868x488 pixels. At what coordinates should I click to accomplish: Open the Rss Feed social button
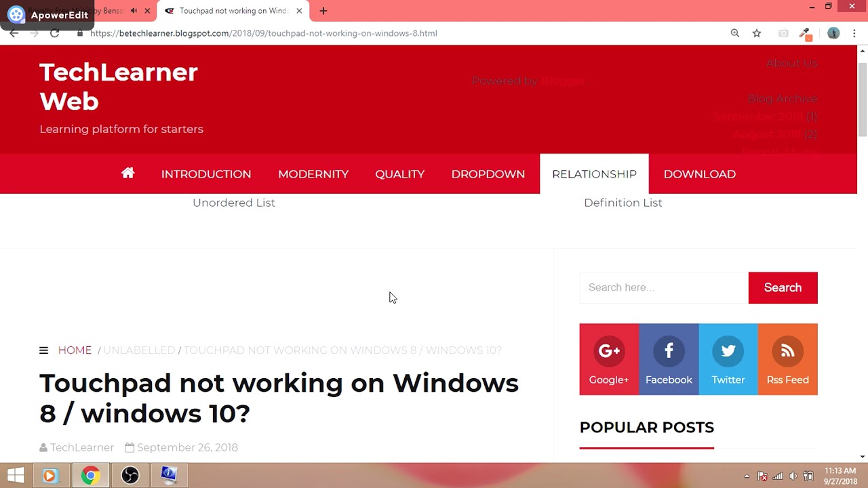[788, 359]
